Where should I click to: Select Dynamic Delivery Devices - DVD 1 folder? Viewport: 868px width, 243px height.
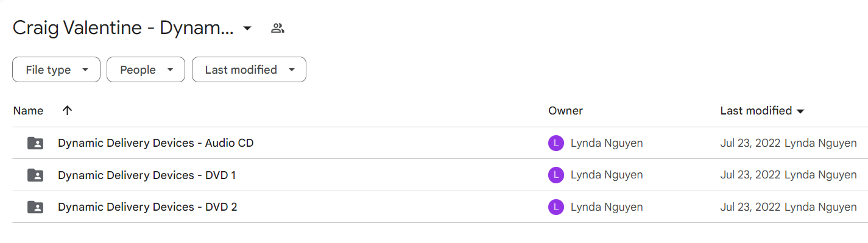point(434,175)
